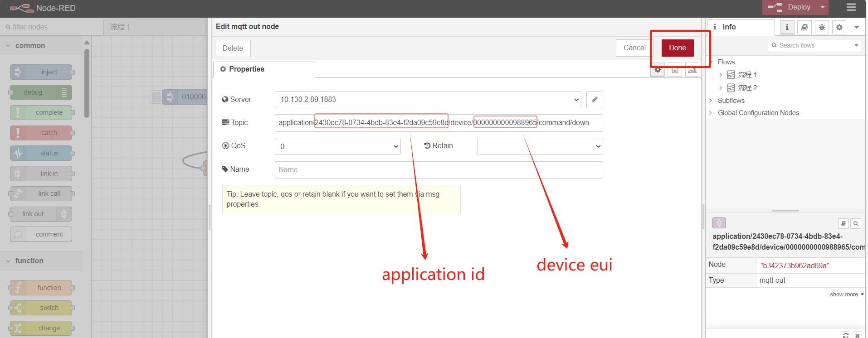Select the inject node in the palette

point(41,72)
